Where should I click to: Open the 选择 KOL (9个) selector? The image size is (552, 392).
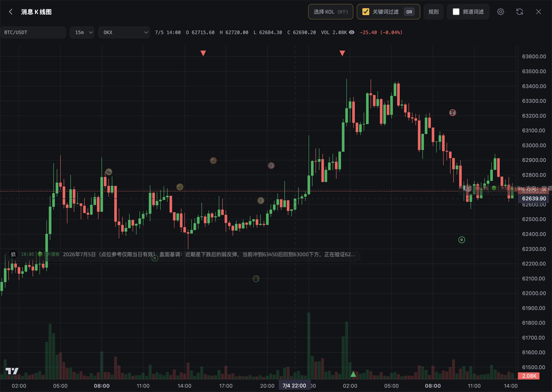tap(331, 12)
